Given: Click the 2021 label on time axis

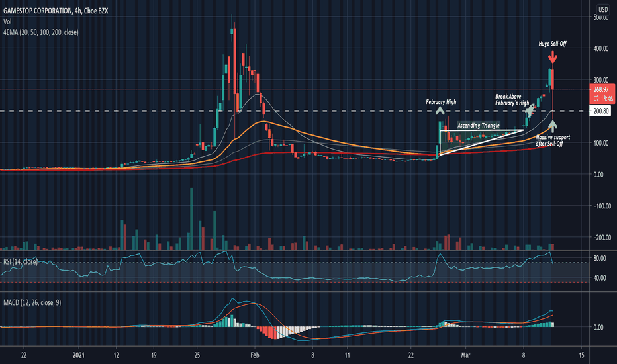Looking at the screenshot, I should click(79, 355).
